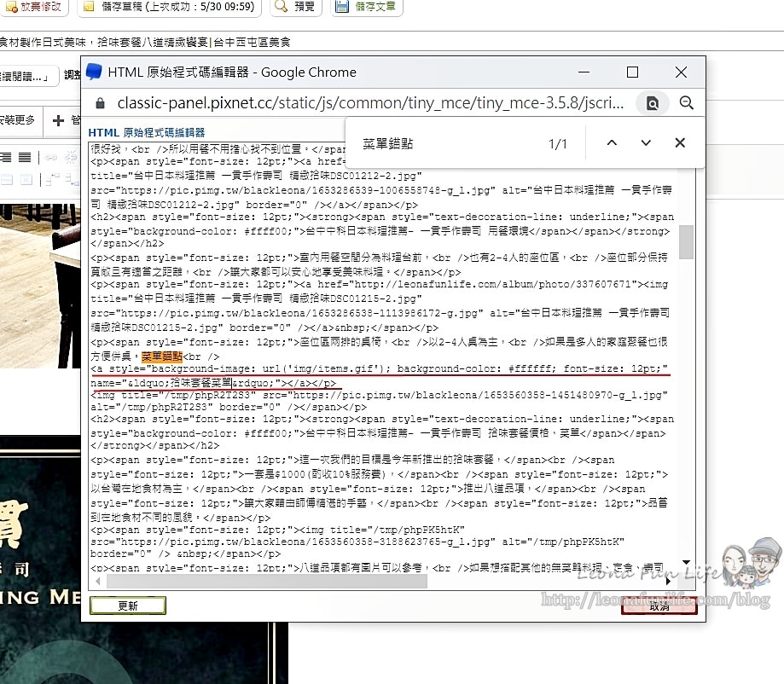This screenshot has width=784, height=684.
Task: Click the page search icon in address bar
Action: click(653, 103)
